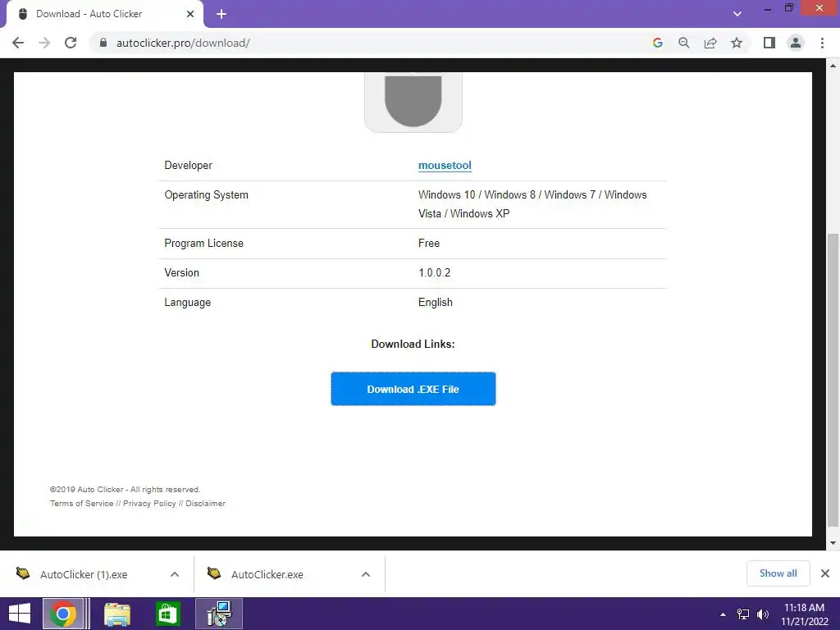Open the network tray icon

pos(743,614)
